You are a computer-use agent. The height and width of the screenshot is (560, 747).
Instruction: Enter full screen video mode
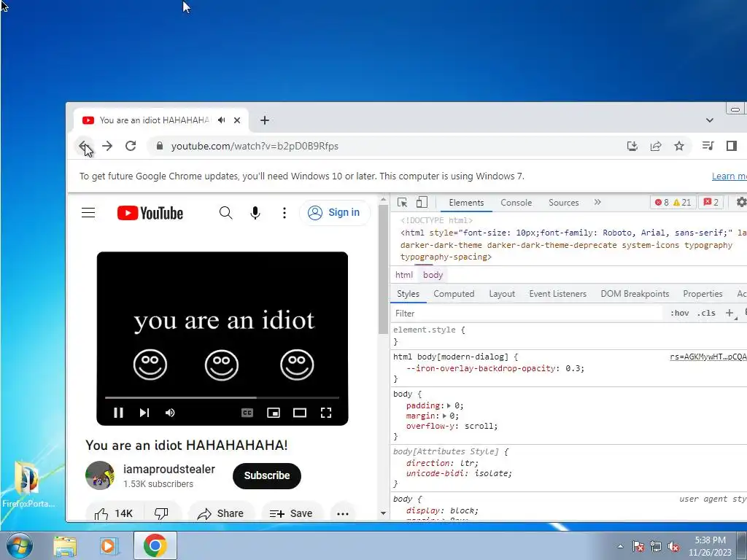326,413
